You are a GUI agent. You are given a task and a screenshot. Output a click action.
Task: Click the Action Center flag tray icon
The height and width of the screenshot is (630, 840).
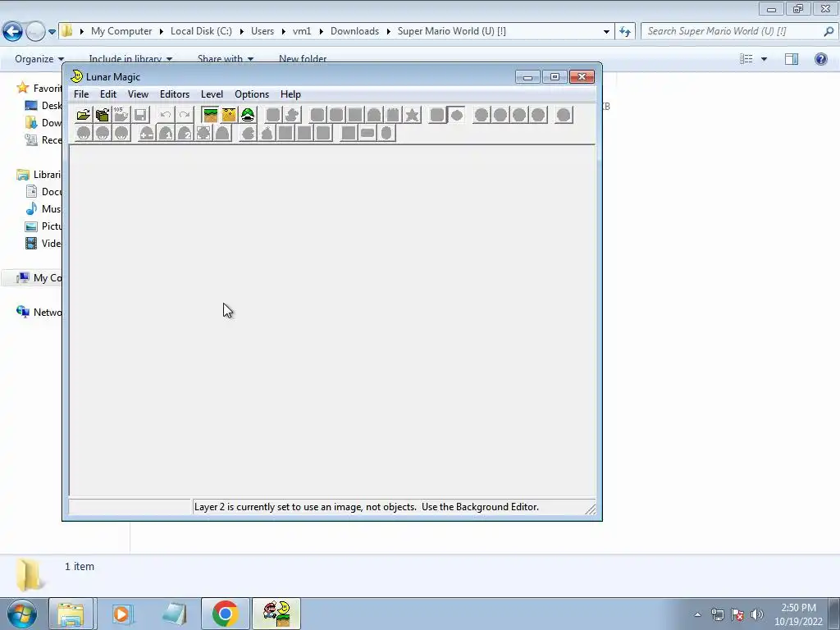[x=737, y=614]
